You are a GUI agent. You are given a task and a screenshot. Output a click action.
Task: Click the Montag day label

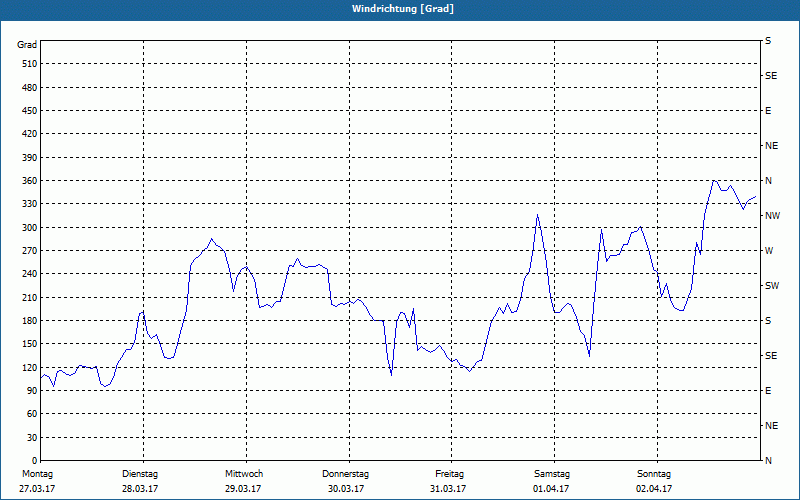point(37,474)
